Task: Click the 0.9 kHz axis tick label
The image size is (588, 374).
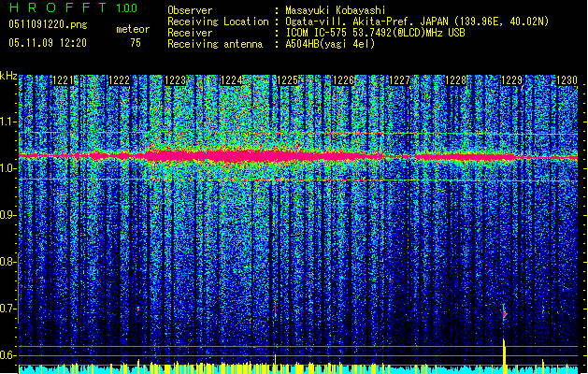Action: (x=7, y=215)
